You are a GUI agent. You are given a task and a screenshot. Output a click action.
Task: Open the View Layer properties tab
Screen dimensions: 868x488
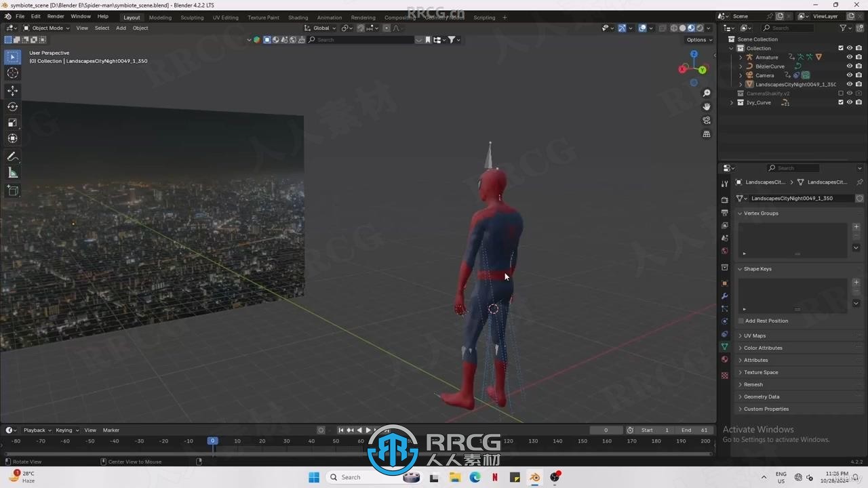point(724,225)
